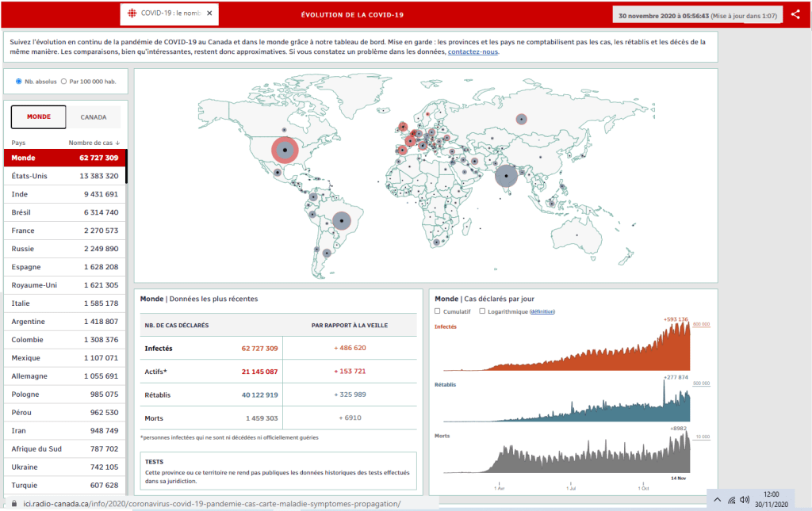Click the Russia case bubble on the map
Image resolution: width=812 pixels, height=511 pixels.
[521, 119]
